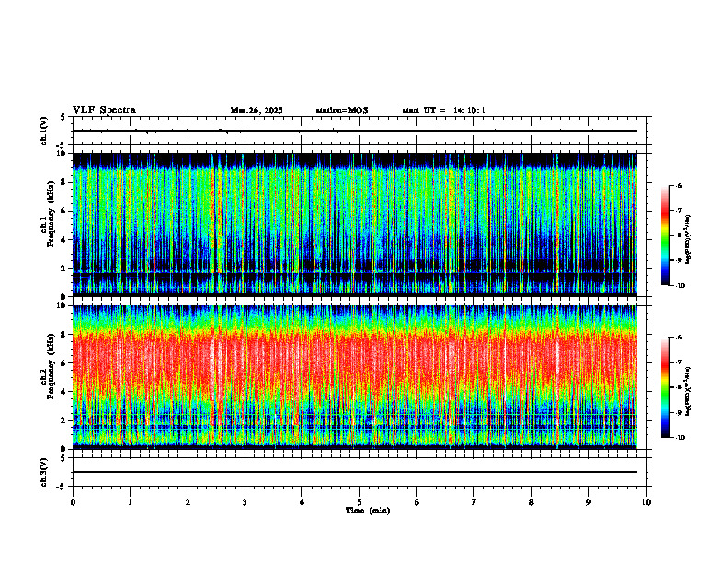
Task: Click the "VLF Spectra" plot title
Action: point(104,110)
